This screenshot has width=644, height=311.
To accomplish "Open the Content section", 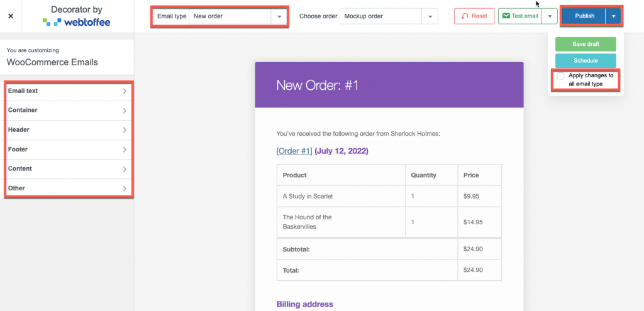I will [x=68, y=169].
